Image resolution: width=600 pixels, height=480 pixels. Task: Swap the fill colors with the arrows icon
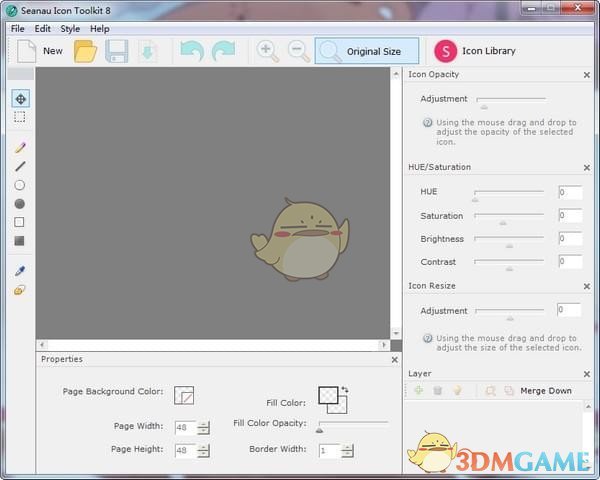click(344, 389)
